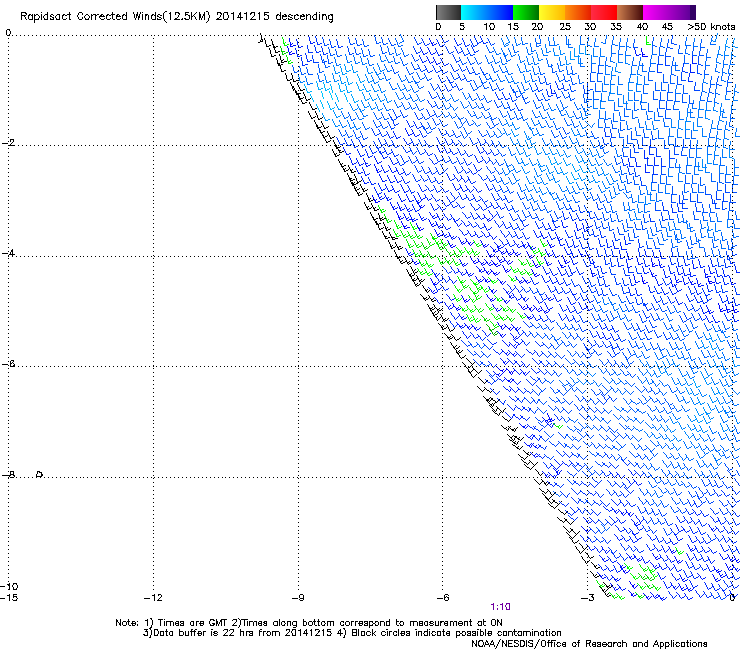Click the note about 22 hrs data buffer

tap(237, 633)
